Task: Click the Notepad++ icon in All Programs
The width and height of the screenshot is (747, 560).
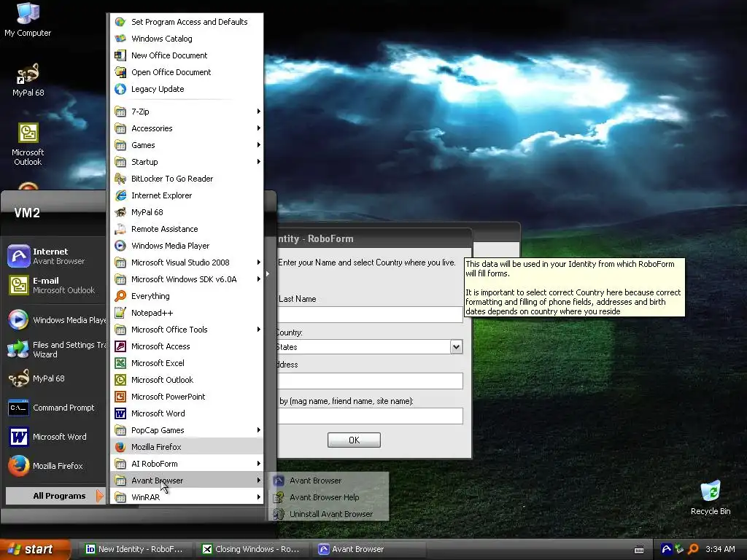Action: (120, 313)
